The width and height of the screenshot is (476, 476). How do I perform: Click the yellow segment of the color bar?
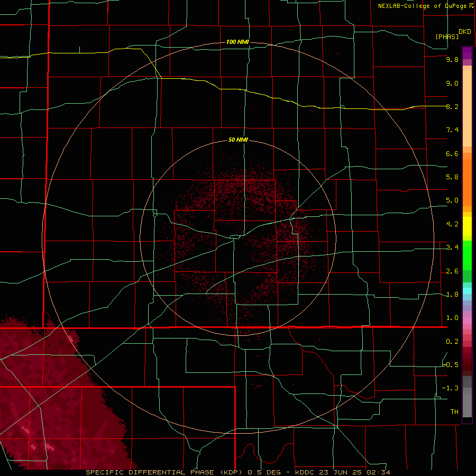[467, 226]
